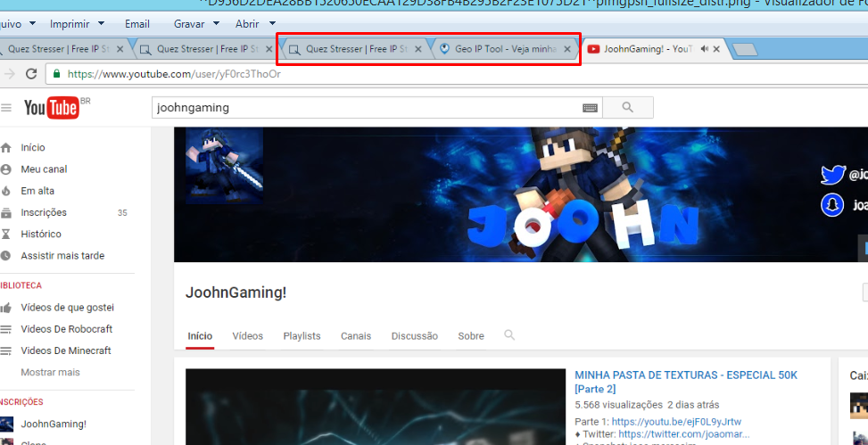
Task: Open the twitter.com/joaomar link
Action: 684,434
